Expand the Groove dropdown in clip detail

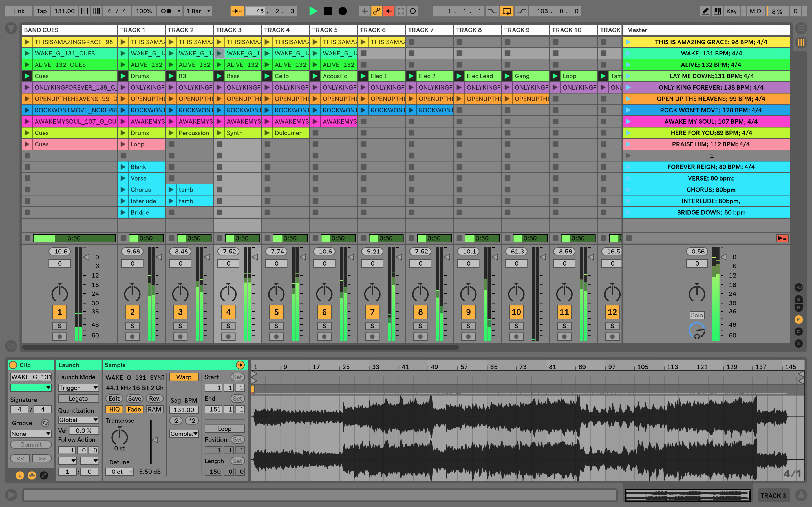(x=30, y=433)
